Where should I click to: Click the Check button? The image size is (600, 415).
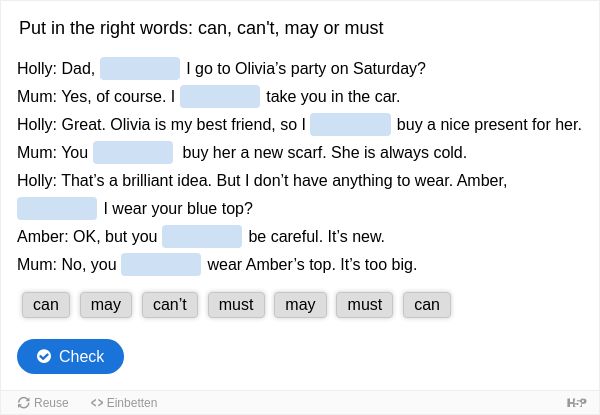[x=70, y=356]
